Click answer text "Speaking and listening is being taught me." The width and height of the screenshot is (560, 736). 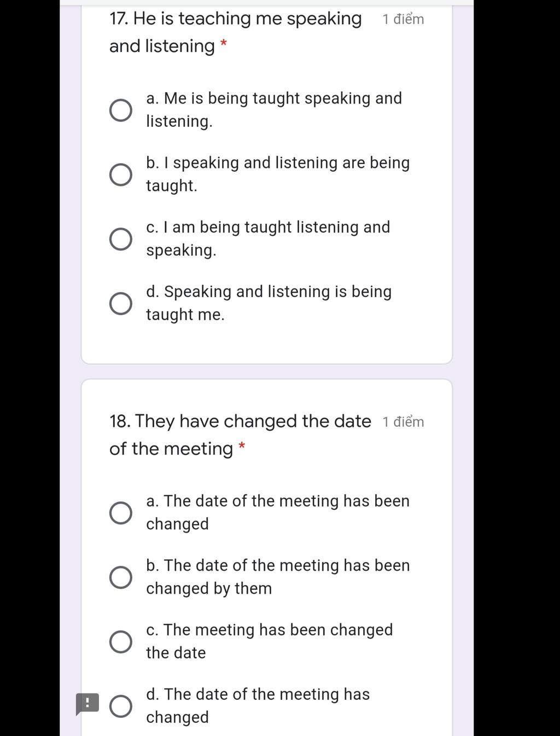click(269, 303)
